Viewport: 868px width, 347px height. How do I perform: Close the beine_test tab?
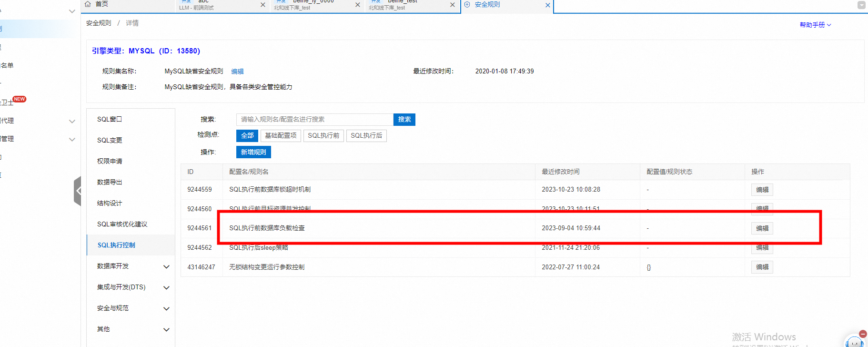453,5
